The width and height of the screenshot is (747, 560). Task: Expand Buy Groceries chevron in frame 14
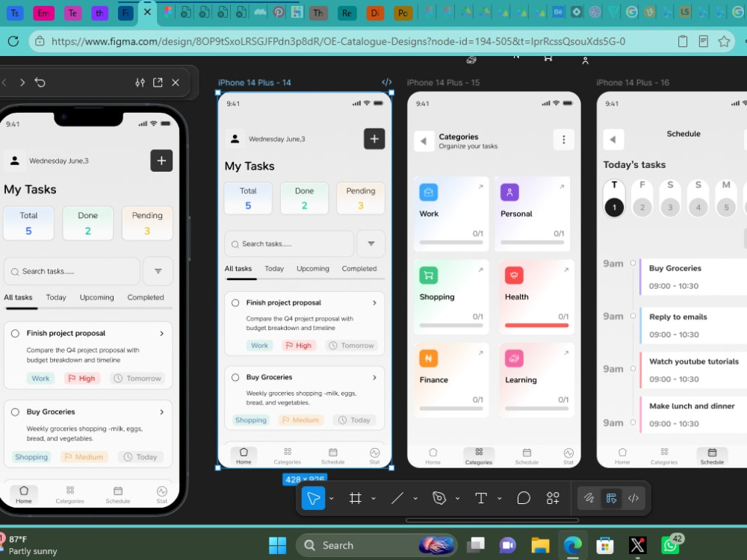pos(374,377)
